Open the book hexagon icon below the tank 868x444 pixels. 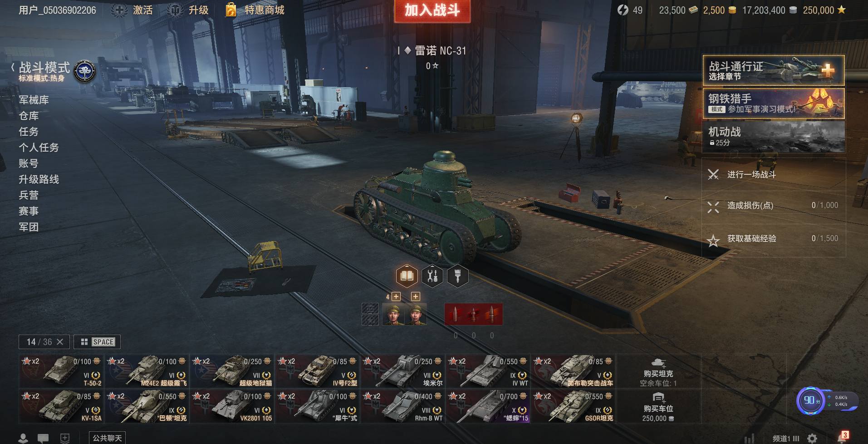(x=407, y=276)
